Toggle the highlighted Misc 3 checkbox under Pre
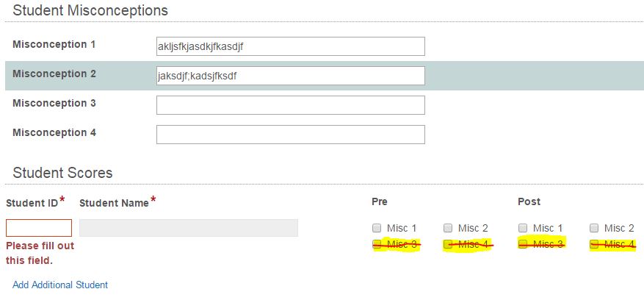 pyautogui.click(x=377, y=245)
